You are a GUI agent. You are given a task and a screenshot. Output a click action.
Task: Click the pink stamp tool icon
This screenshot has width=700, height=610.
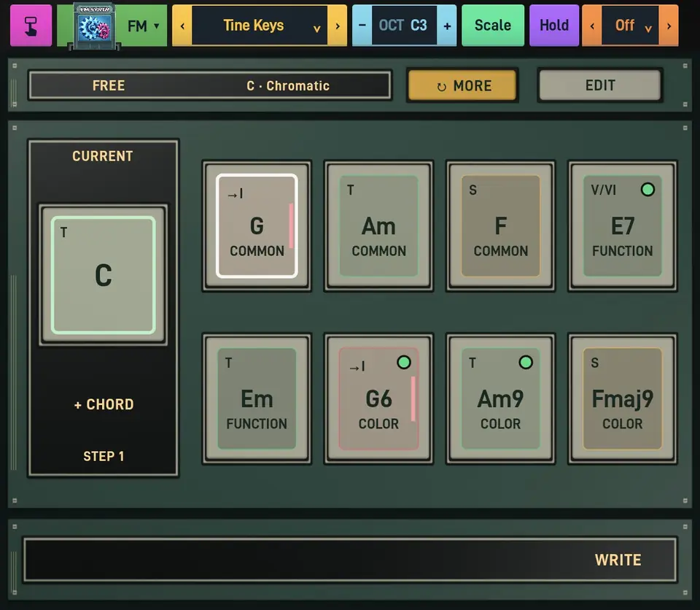click(31, 26)
